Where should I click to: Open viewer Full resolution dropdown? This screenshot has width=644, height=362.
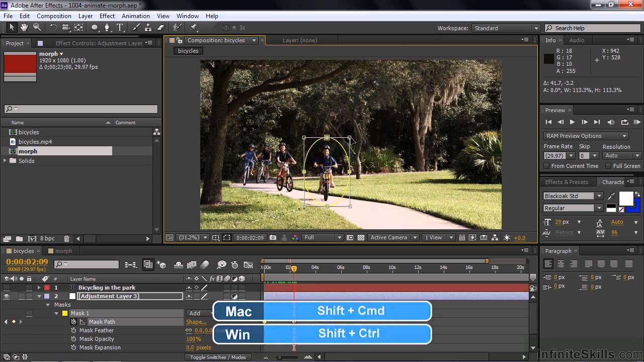[x=323, y=238]
